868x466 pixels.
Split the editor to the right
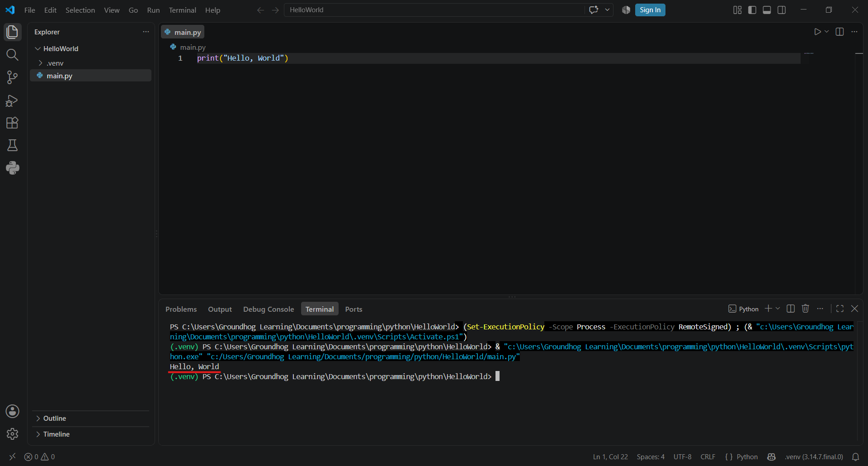840,32
